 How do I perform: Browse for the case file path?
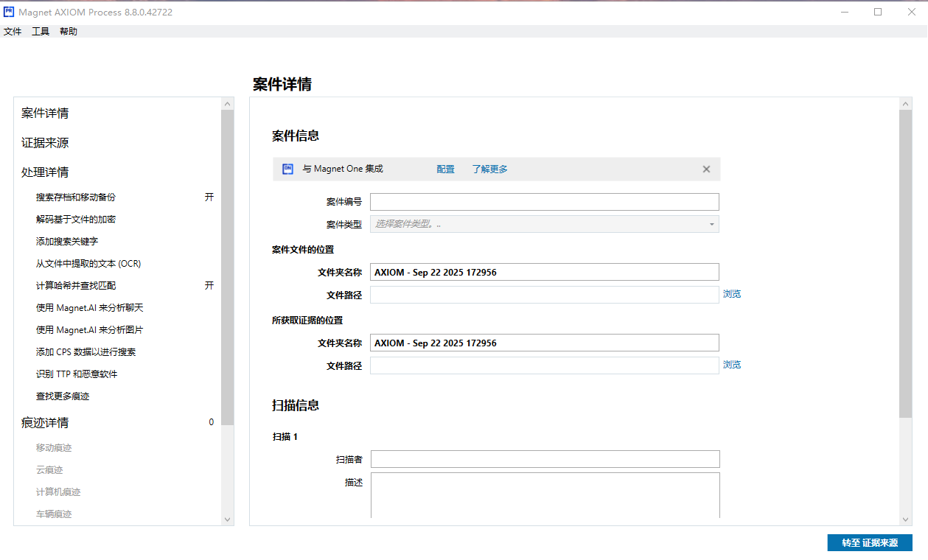(731, 294)
